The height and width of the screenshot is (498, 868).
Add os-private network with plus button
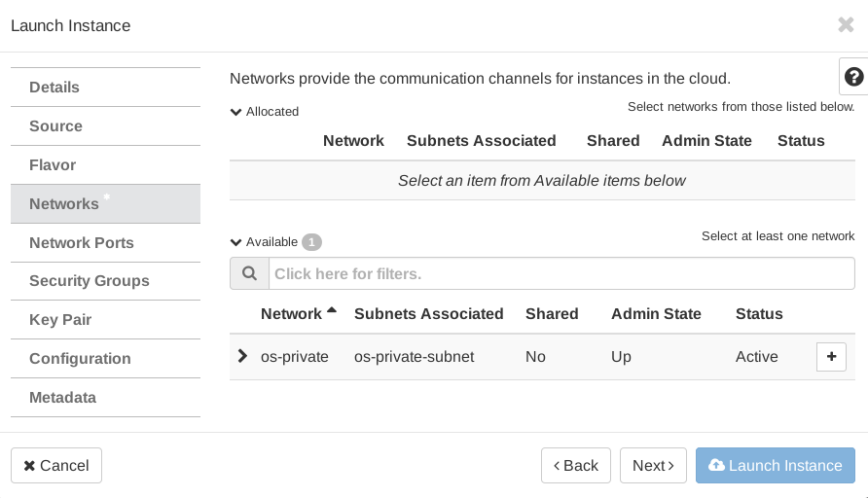tap(831, 357)
